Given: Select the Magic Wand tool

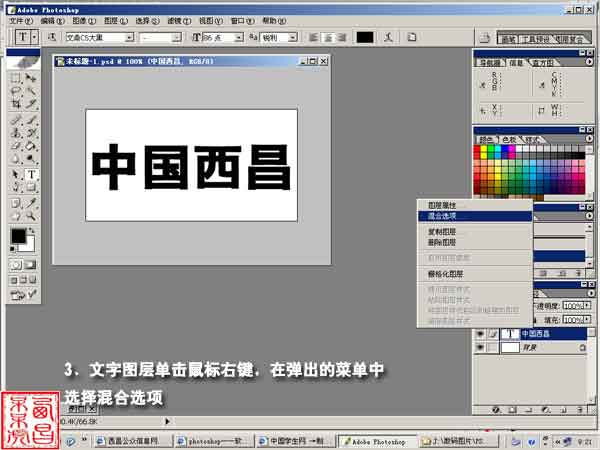Looking at the screenshot, I should pyautogui.click(x=31, y=91).
